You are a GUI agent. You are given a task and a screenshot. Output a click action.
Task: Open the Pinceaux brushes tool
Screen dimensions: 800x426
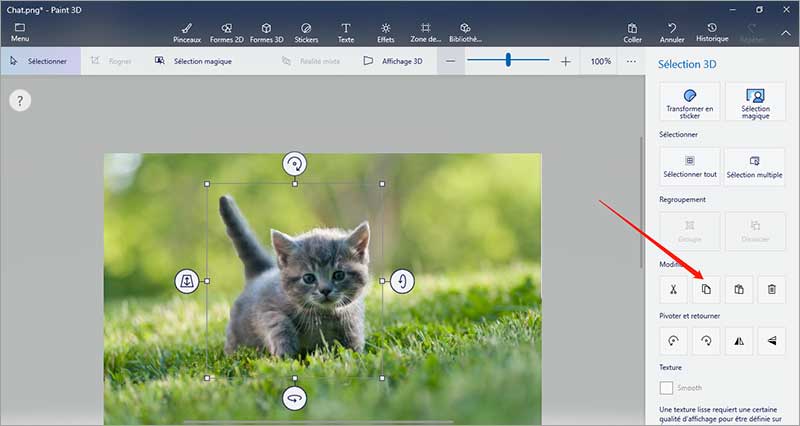click(187, 32)
